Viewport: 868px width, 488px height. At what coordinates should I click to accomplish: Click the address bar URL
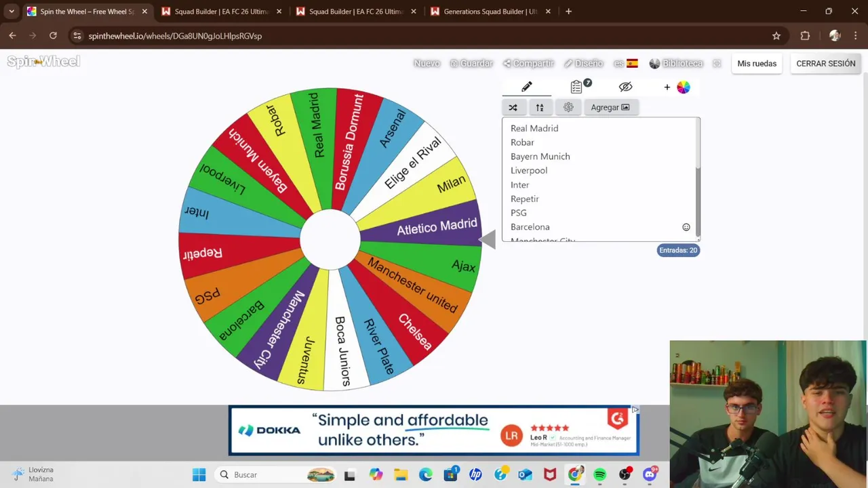(x=175, y=36)
